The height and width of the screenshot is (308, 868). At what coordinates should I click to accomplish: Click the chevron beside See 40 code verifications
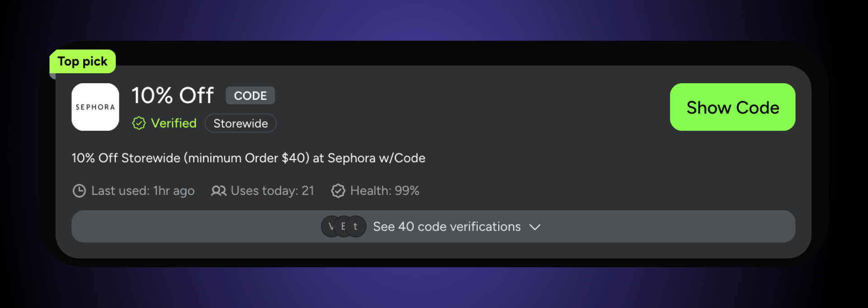pos(535,227)
